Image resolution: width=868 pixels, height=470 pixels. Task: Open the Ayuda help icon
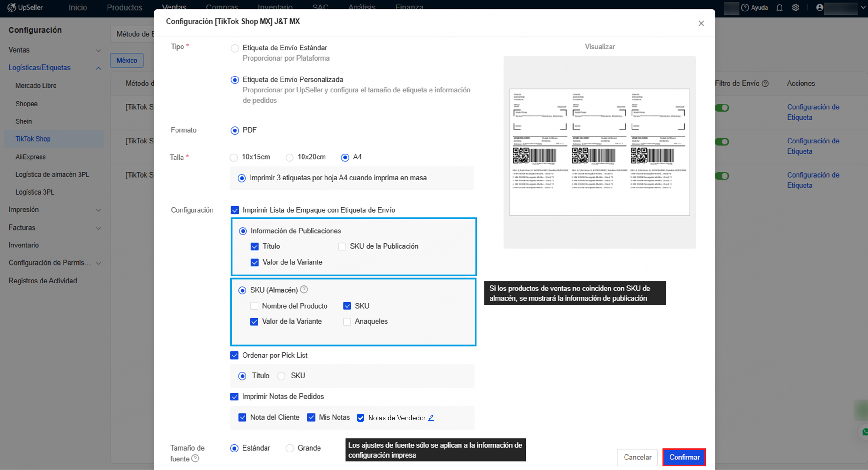(745, 7)
